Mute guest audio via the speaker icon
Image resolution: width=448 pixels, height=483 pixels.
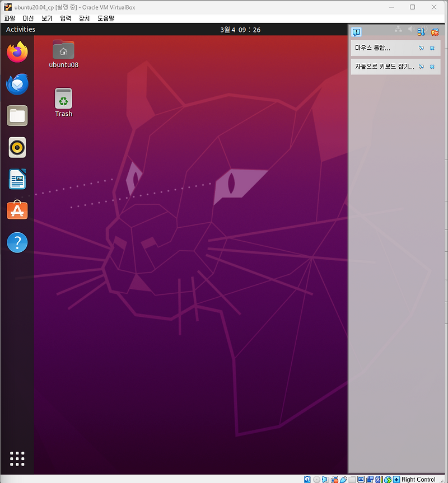325,479
